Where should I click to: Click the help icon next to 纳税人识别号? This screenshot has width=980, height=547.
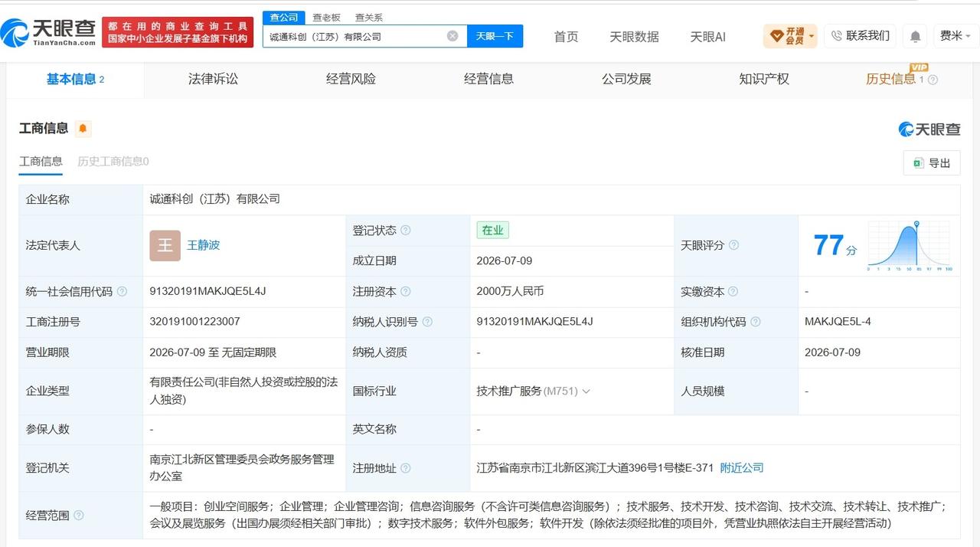[427, 322]
